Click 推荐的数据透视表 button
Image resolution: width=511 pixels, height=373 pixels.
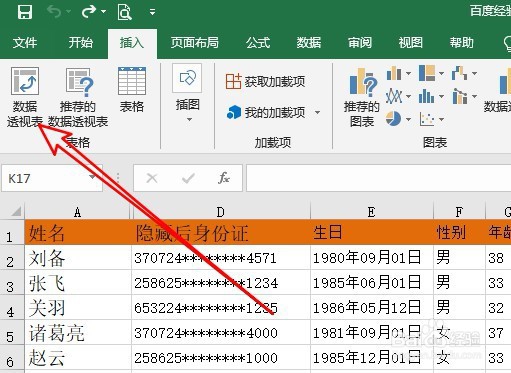pyautogui.click(x=78, y=97)
